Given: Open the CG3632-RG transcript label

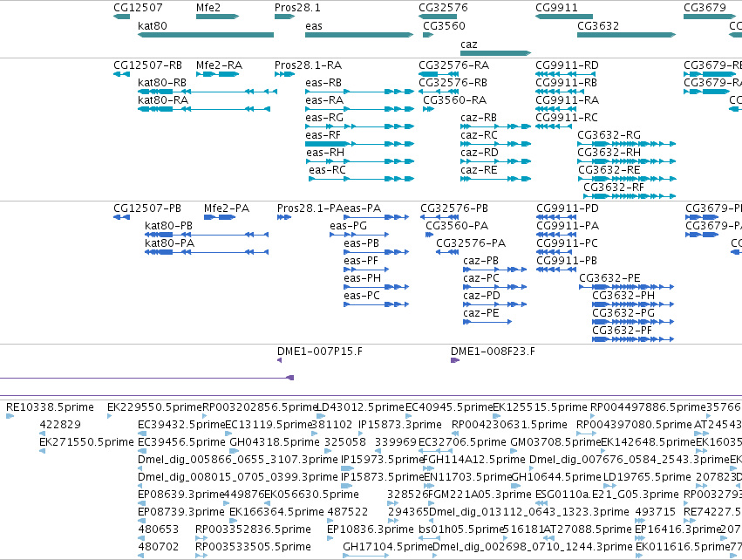Looking at the screenshot, I should 609,135.
